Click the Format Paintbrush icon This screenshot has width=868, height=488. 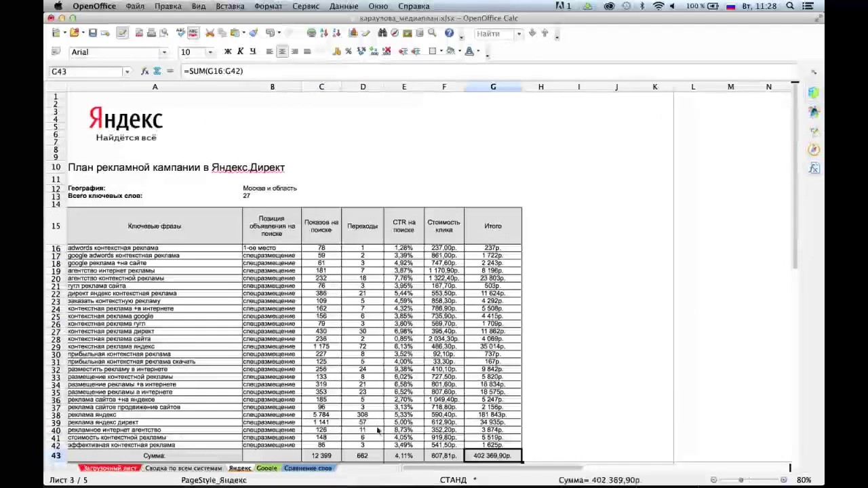253,33
